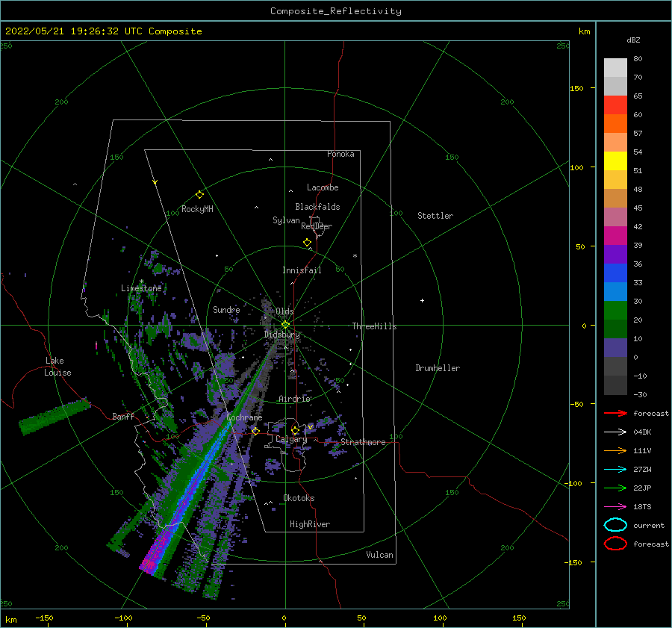Click the yellow diamond marker below RedDeer
This screenshot has height=628, width=672.
coord(307,243)
